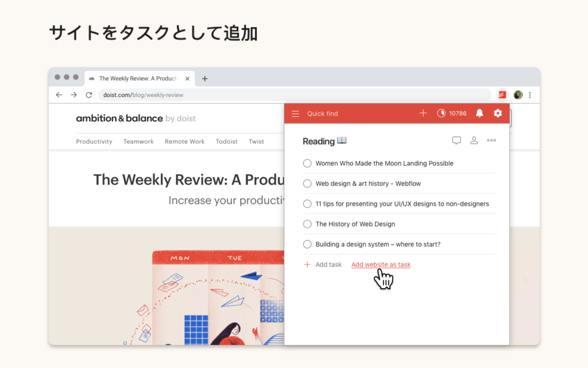Click the plus icon in Todoist header
588x368 pixels.
pyautogui.click(x=423, y=113)
